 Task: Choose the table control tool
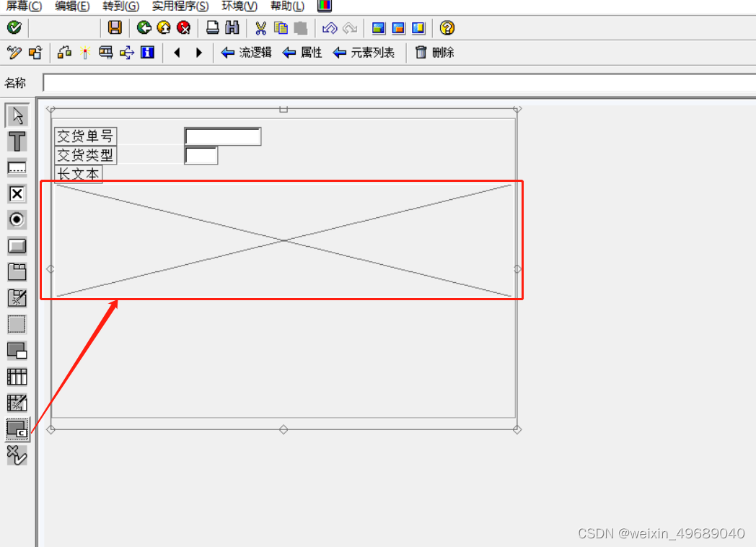pyautogui.click(x=17, y=377)
